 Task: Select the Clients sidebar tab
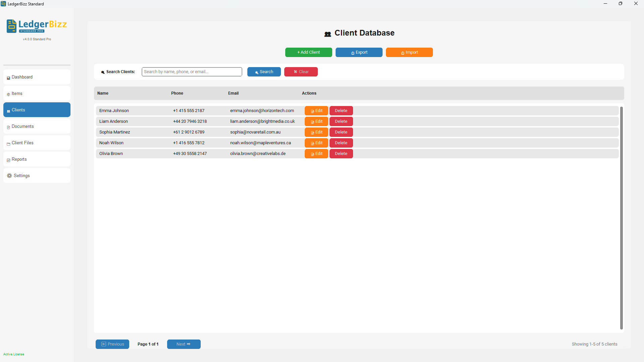(x=37, y=110)
